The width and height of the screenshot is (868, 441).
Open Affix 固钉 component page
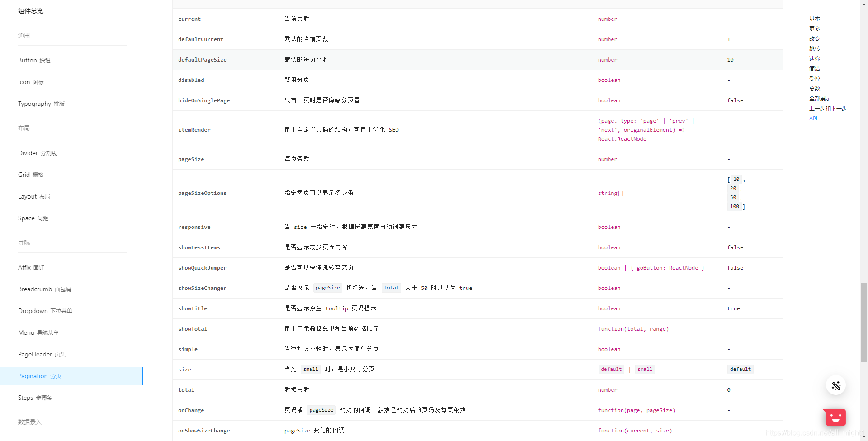click(x=31, y=267)
